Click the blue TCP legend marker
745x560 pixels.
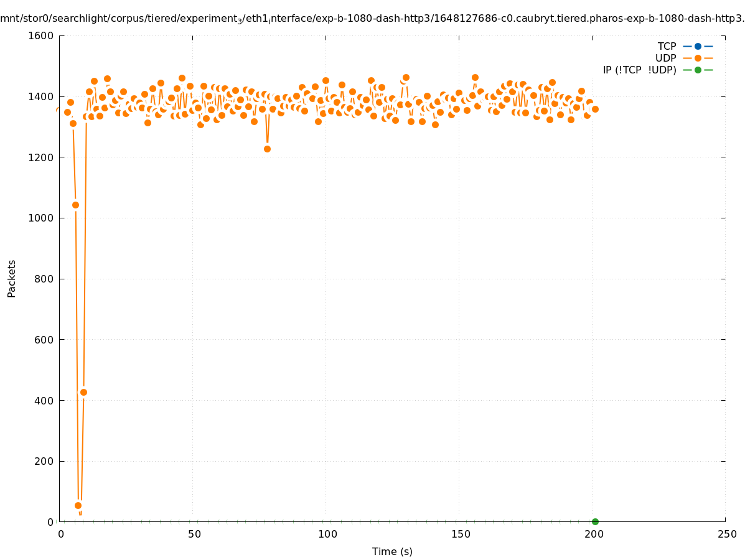(698, 46)
